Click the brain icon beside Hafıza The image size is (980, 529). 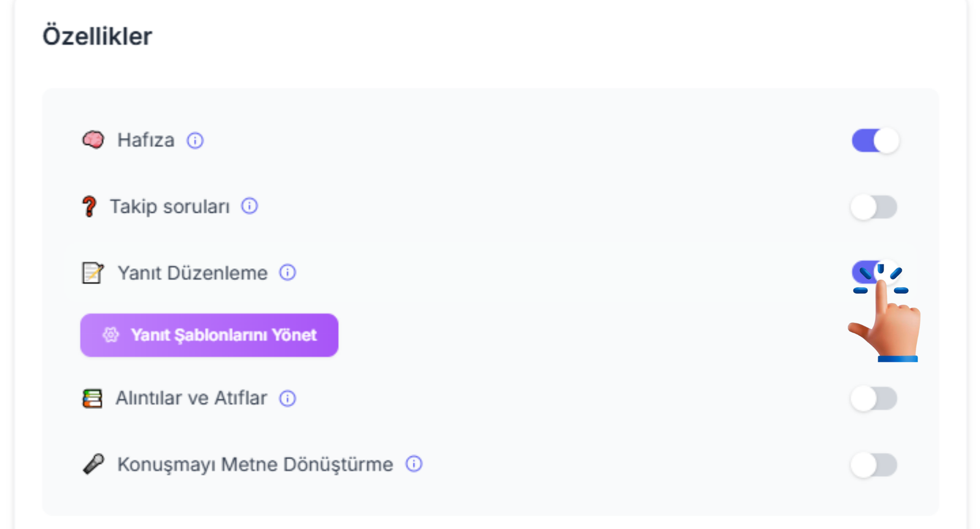(93, 140)
